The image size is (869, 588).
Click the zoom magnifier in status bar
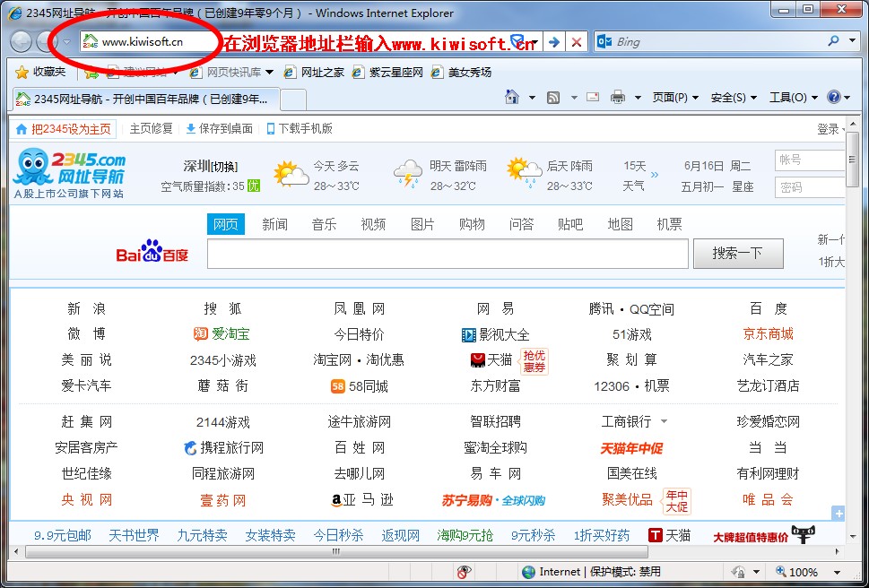[x=781, y=571]
